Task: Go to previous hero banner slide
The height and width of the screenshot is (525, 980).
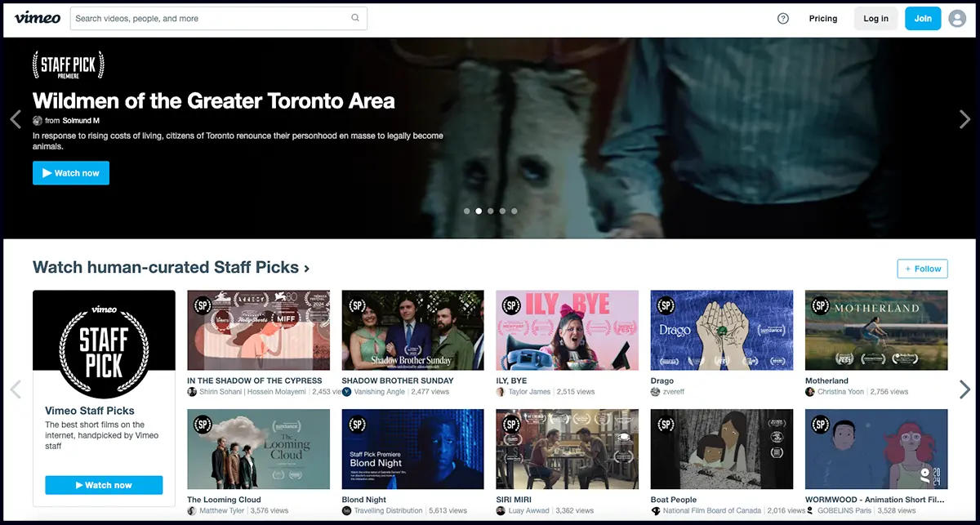Action: tap(16, 120)
